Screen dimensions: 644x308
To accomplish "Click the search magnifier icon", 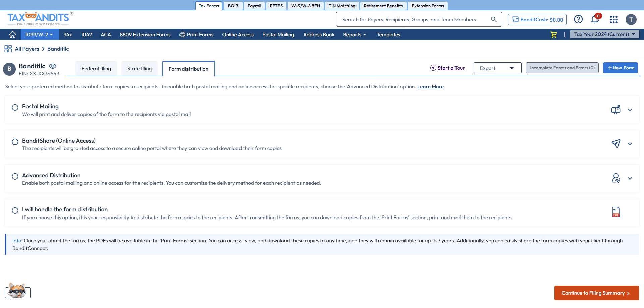I will 494,19.
